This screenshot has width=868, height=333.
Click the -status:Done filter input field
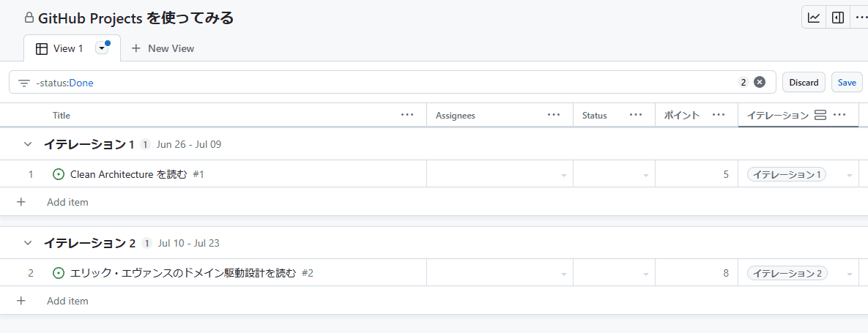tap(366, 83)
